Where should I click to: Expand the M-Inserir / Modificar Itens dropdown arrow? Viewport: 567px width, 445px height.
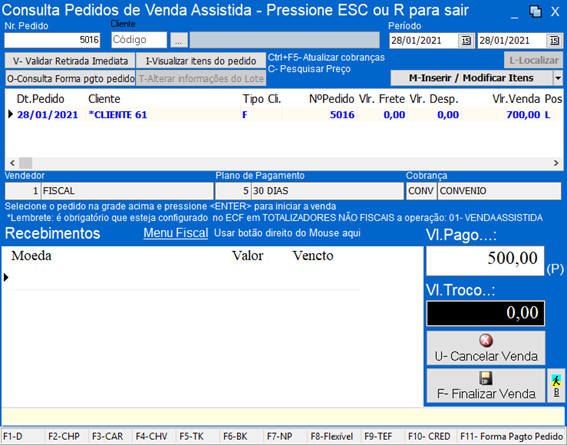pyautogui.click(x=558, y=78)
